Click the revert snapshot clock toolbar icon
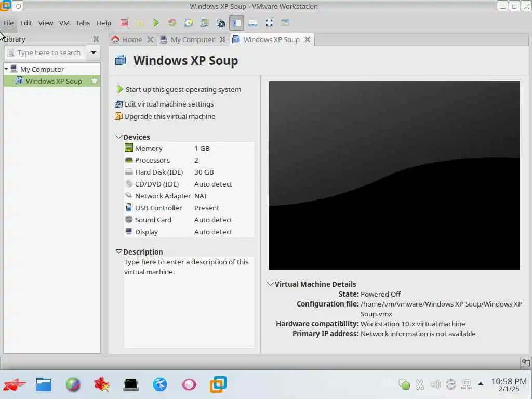532x399 pixels. point(188,23)
